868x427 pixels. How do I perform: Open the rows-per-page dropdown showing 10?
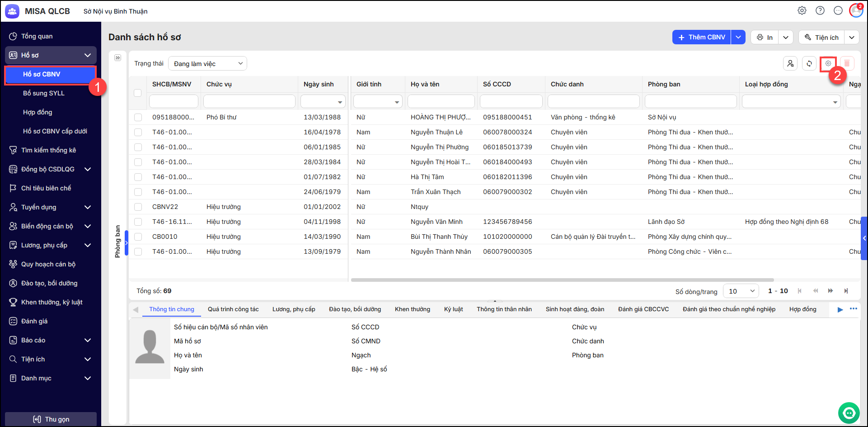[741, 291]
